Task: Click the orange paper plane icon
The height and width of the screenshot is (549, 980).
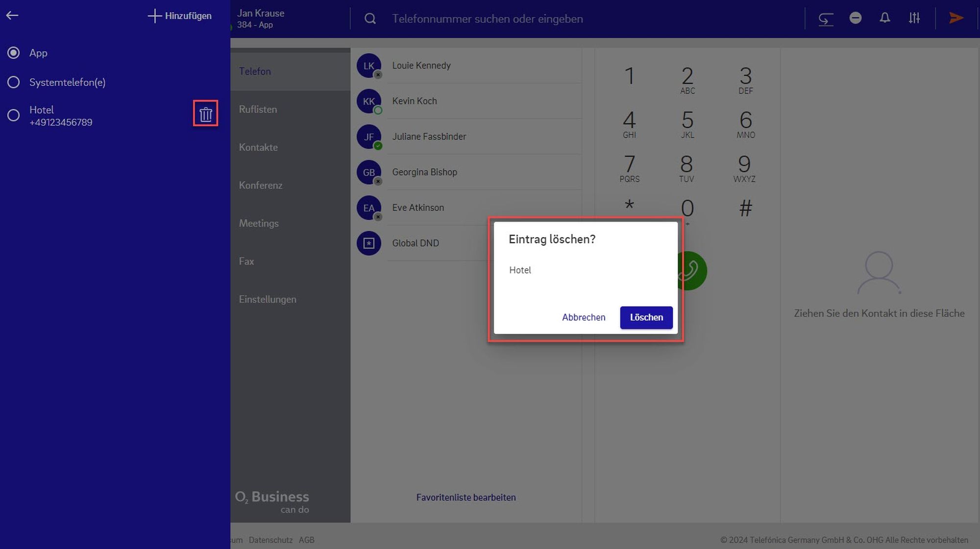Action: coord(956,18)
